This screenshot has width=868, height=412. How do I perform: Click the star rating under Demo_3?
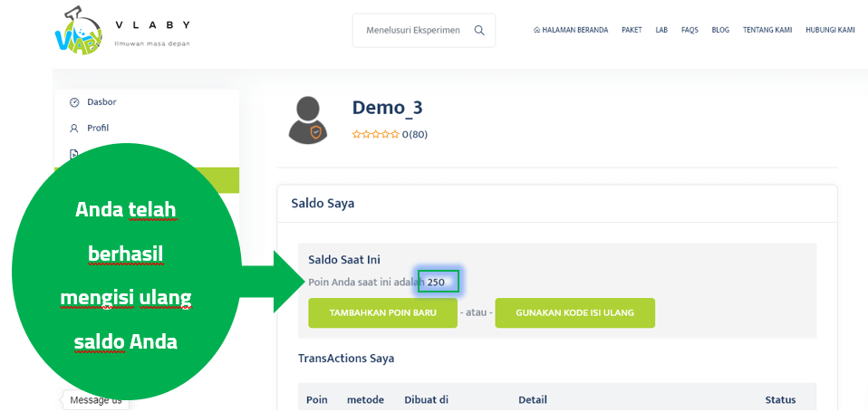[x=376, y=134]
